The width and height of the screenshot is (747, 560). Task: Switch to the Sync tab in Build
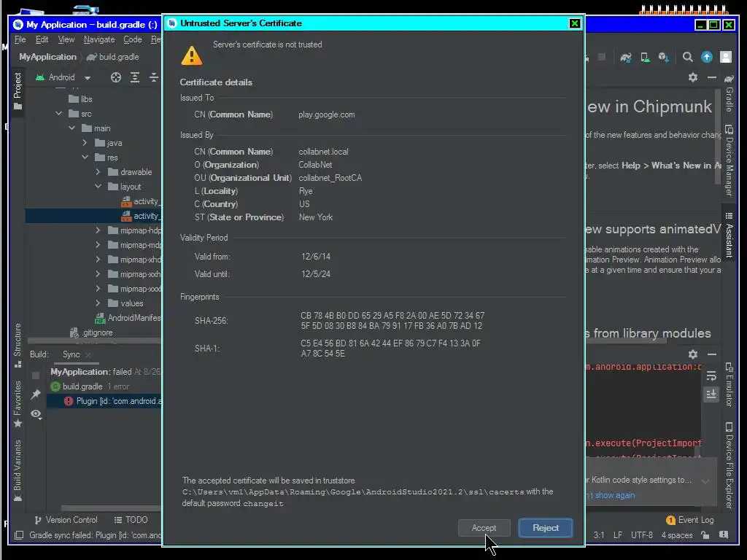(x=71, y=354)
